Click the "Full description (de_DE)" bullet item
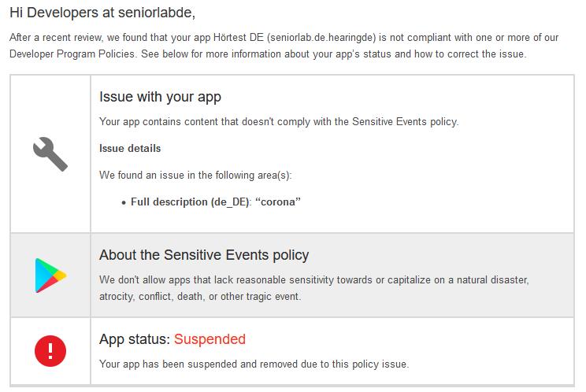 [191, 202]
